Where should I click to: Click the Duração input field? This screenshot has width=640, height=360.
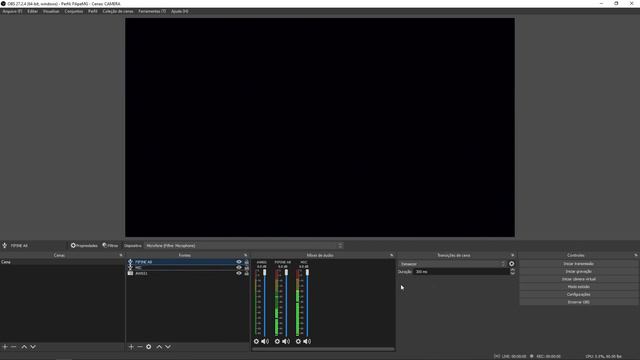pyautogui.click(x=461, y=271)
